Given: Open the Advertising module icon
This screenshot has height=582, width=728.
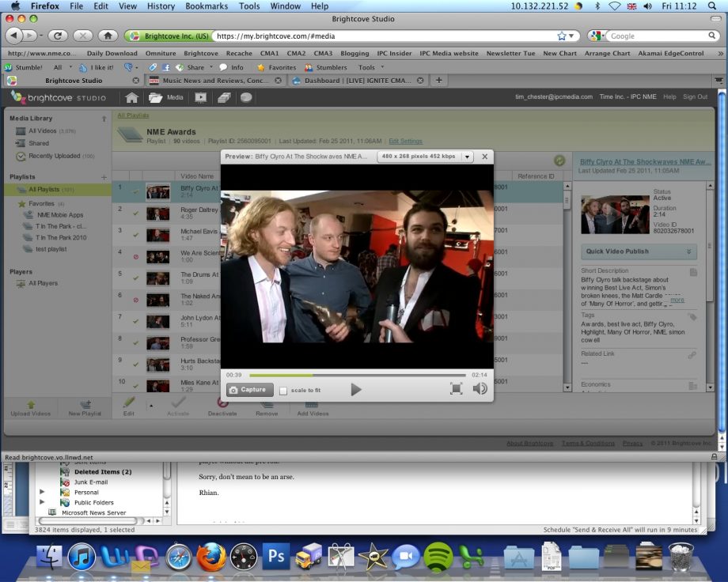Looking at the screenshot, I should tap(224, 97).
